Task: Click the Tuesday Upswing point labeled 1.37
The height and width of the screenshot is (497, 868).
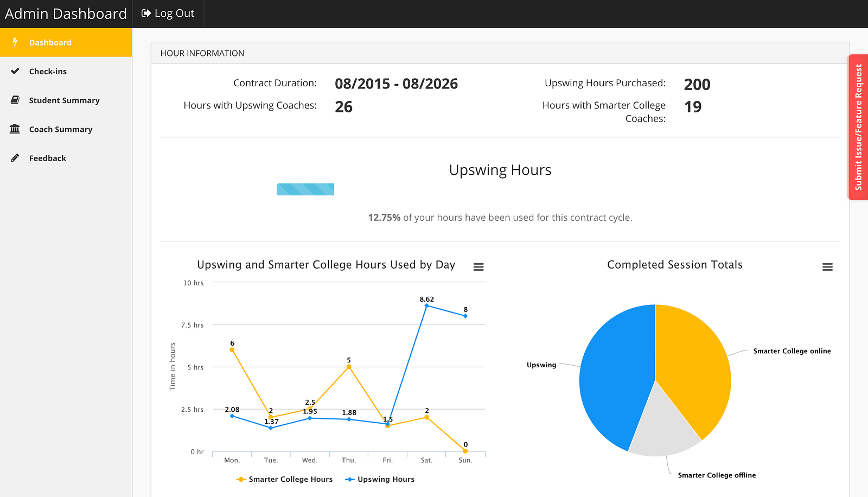Action: pyautogui.click(x=271, y=428)
